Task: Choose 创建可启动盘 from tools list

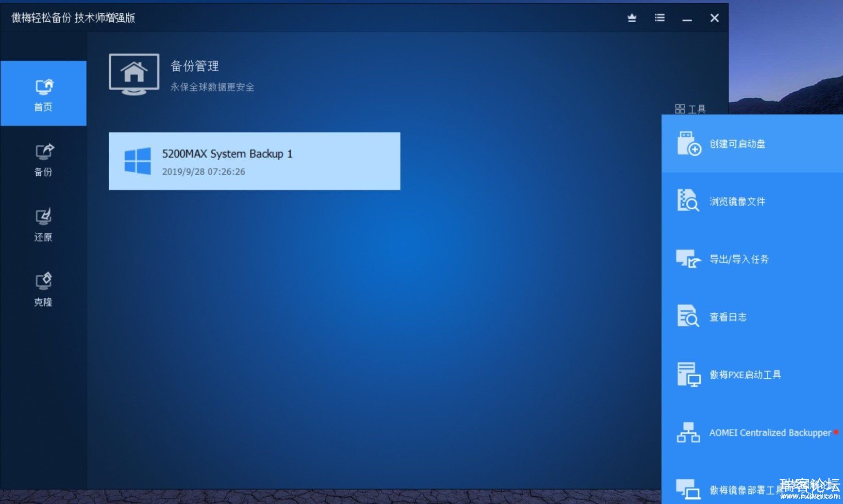Action: (752, 144)
